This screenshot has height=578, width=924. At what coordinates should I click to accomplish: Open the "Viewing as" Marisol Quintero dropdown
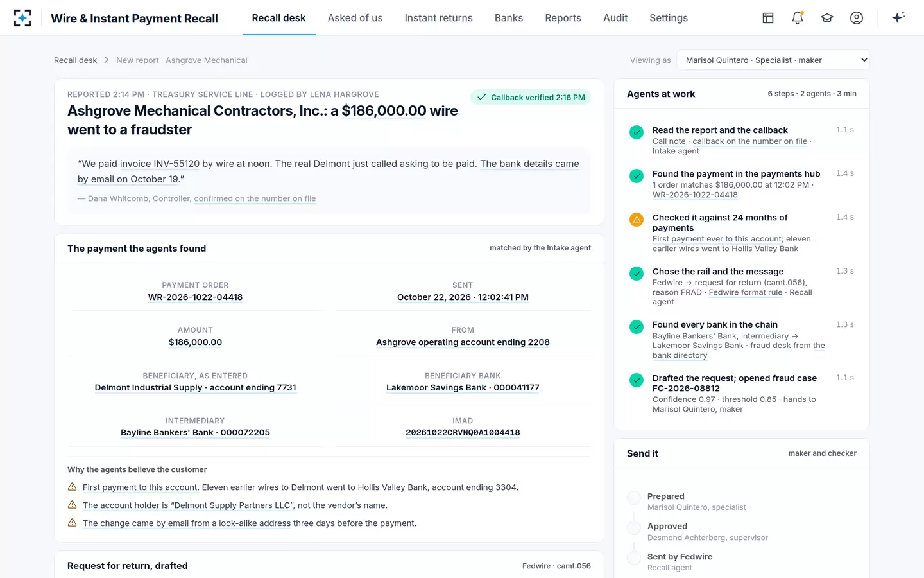773,60
